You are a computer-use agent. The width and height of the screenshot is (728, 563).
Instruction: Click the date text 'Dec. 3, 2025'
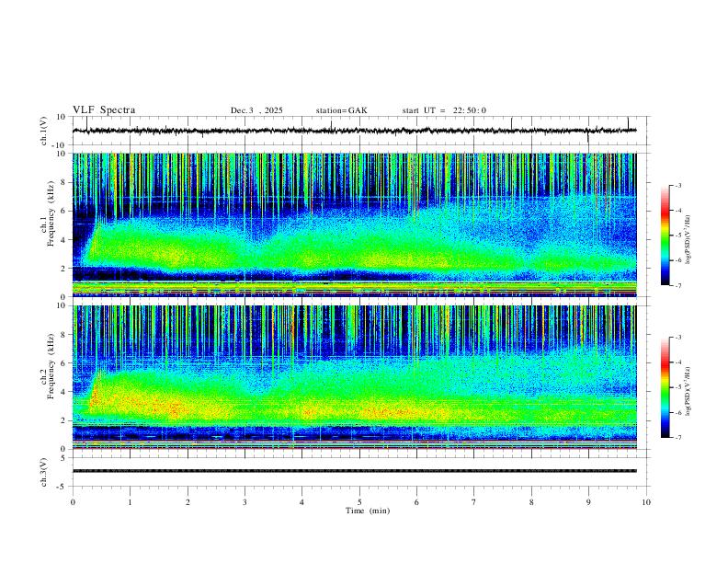(256, 110)
